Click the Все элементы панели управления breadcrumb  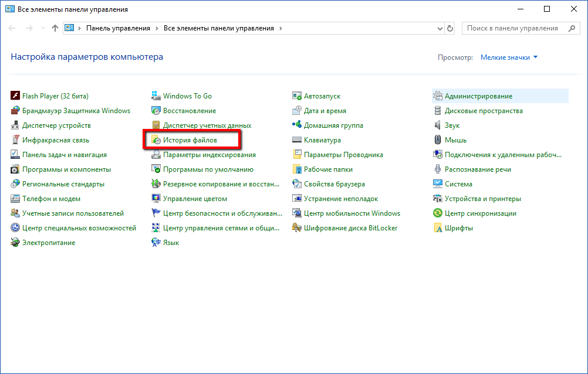point(219,29)
